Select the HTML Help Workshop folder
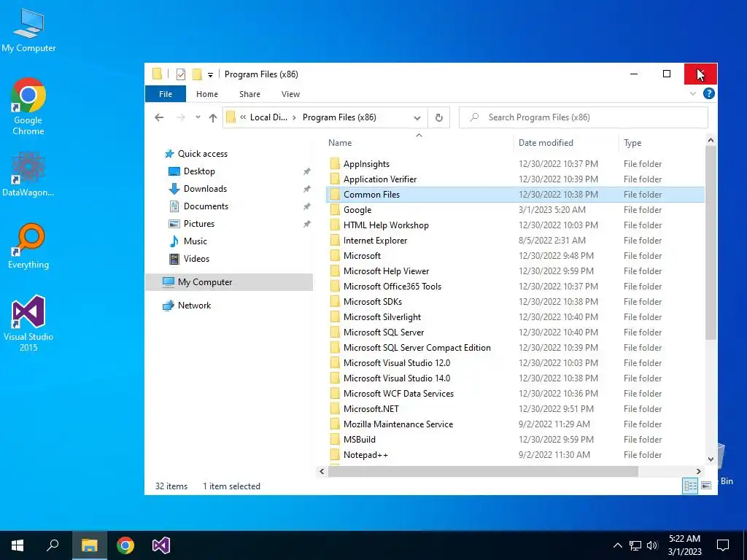This screenshot has width=747, height=560. pyautogui.click(x=515, y=225)
